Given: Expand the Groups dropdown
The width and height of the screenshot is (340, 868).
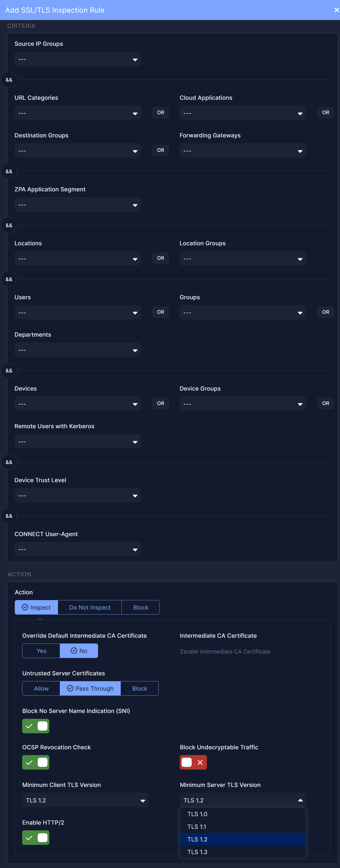Looking at the screenshot, I should pos(242,312).
